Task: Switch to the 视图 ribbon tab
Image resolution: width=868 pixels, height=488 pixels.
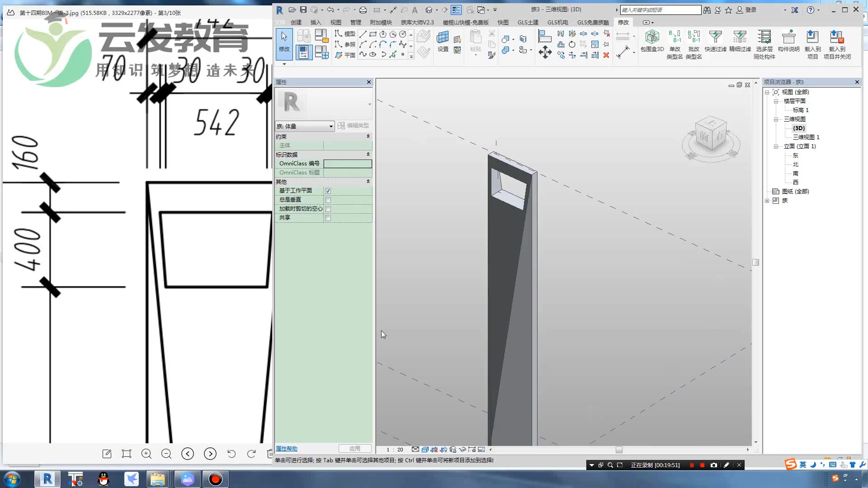Action: pos(335,22)
